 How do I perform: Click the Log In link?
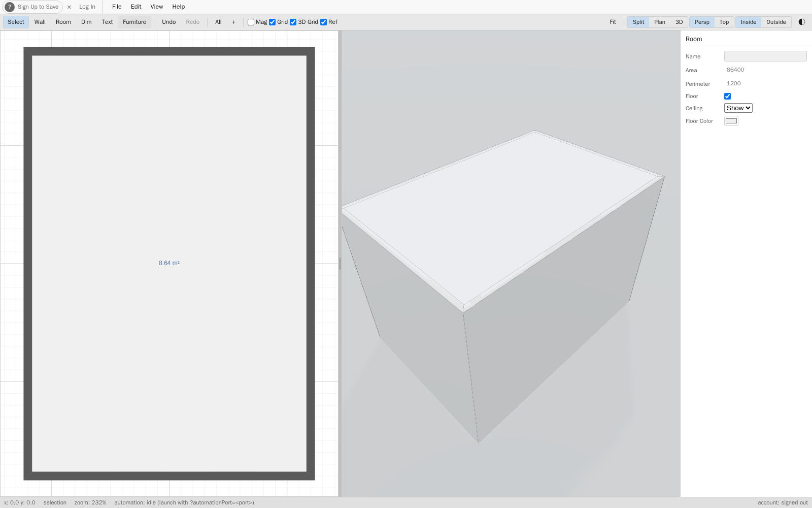(87, 7)
